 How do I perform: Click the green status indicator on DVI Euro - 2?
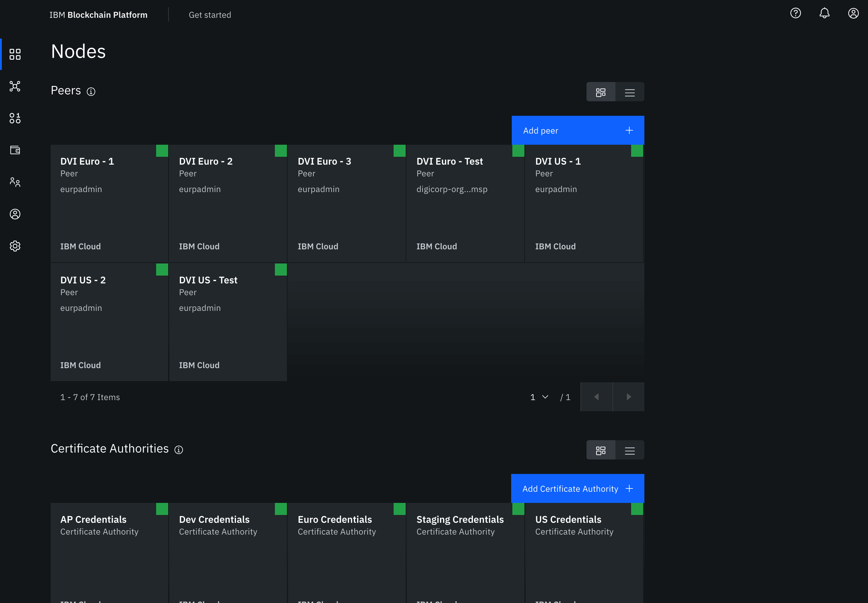click(x=281, y=151)
